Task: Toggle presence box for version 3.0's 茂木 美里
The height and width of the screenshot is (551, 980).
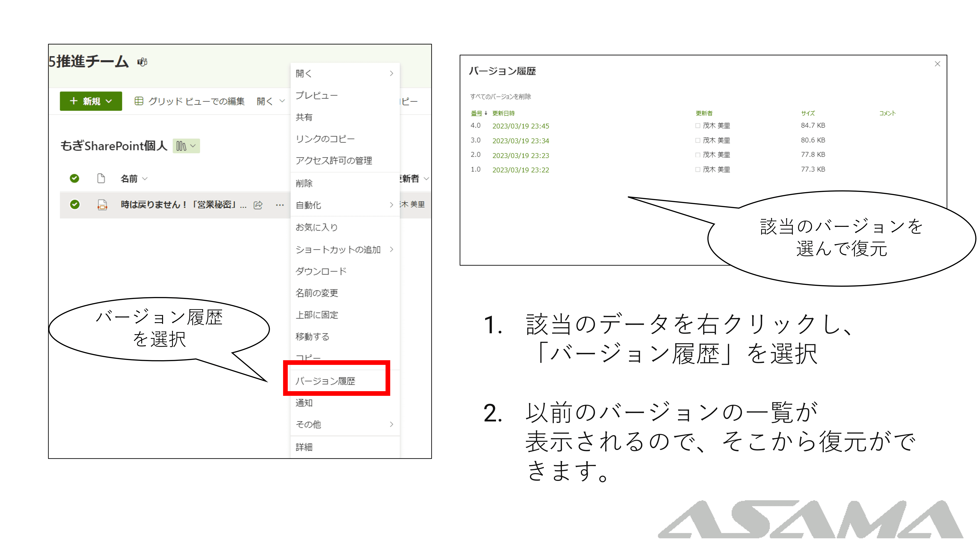Action: click(x=698, y=140)
